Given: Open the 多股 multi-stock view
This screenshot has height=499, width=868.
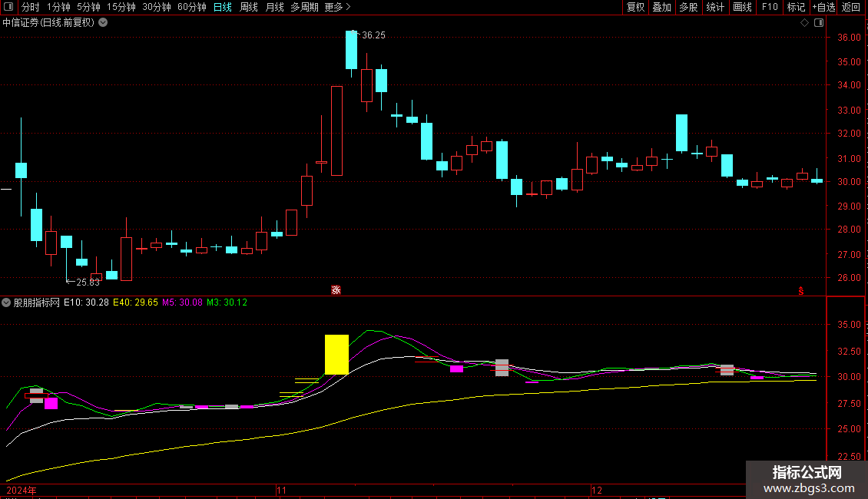Looking at the screenshot, I should [688, 7].
